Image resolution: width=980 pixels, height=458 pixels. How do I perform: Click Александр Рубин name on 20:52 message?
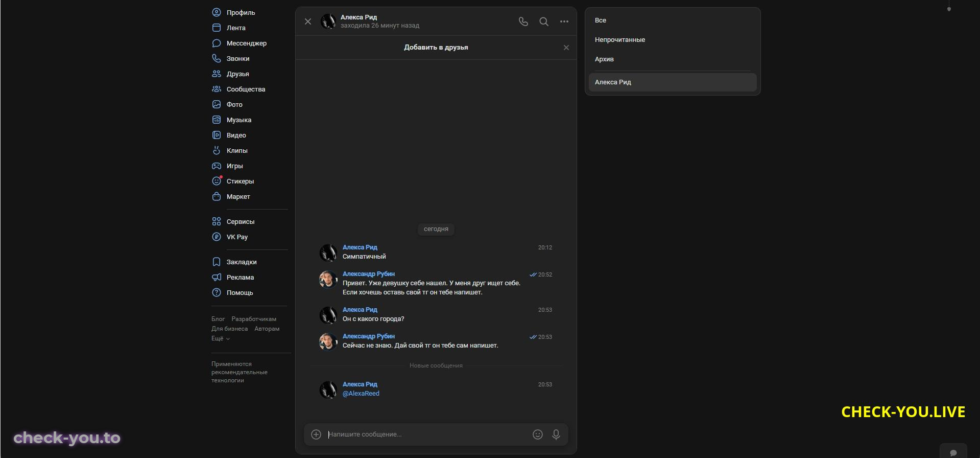tap(369, 274)
